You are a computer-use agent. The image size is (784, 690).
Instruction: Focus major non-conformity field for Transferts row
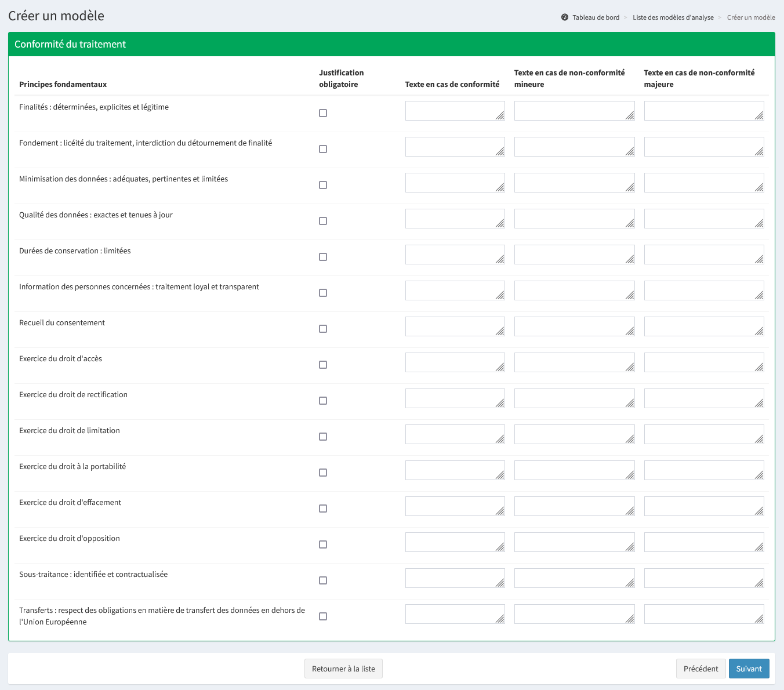click(703, 614)
